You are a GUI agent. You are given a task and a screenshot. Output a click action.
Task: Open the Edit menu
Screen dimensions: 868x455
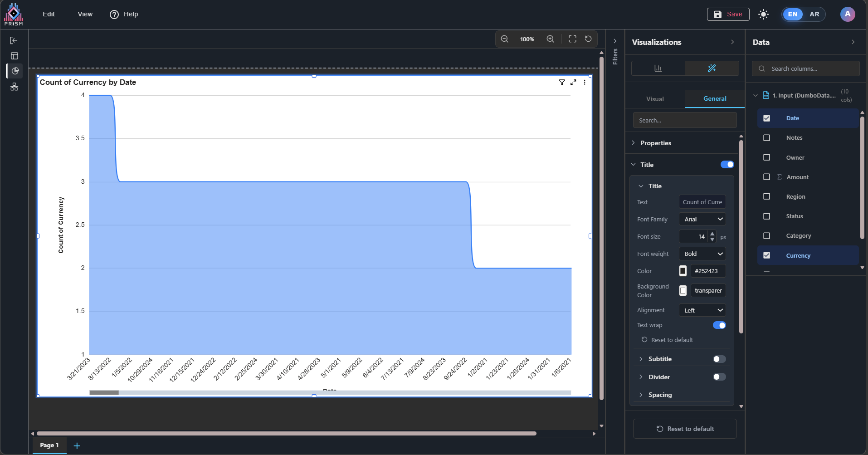(49, 14)
